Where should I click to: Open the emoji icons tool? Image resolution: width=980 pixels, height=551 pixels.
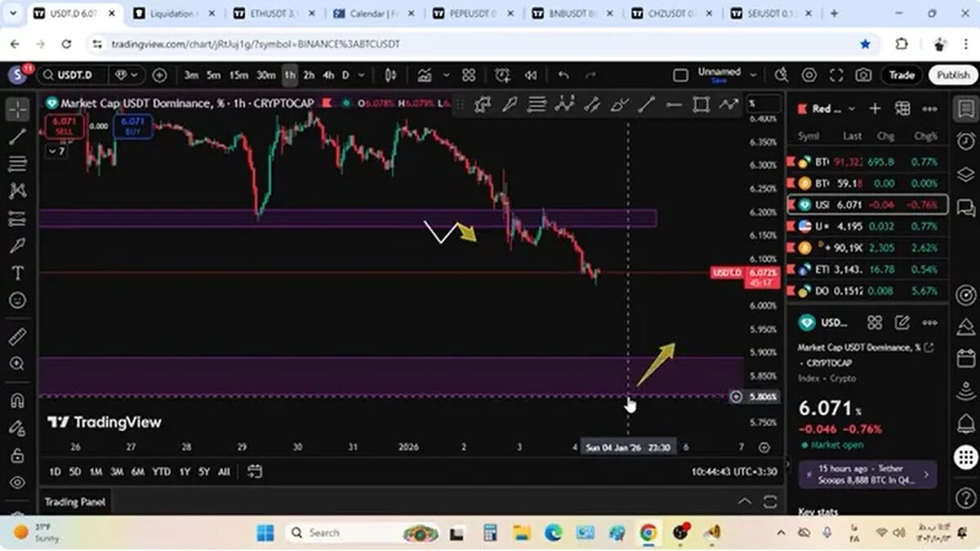point(17,300)
